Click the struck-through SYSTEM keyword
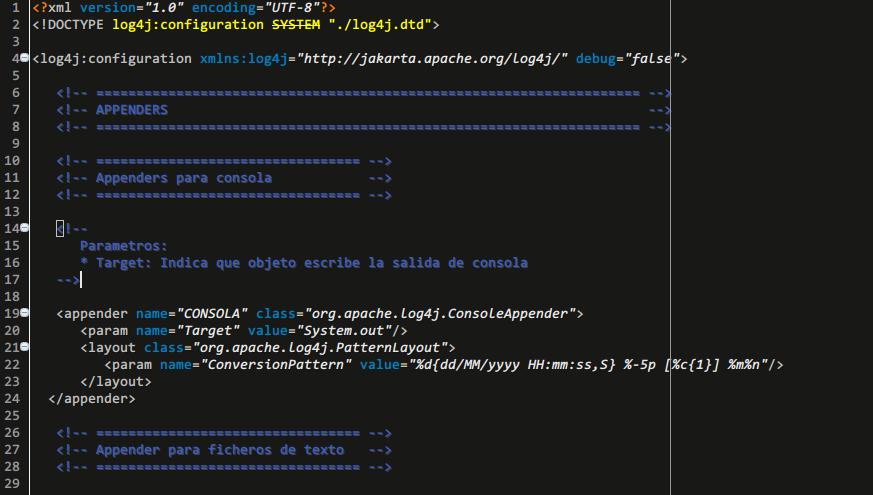873x495 pixels. tap(296, 25)
